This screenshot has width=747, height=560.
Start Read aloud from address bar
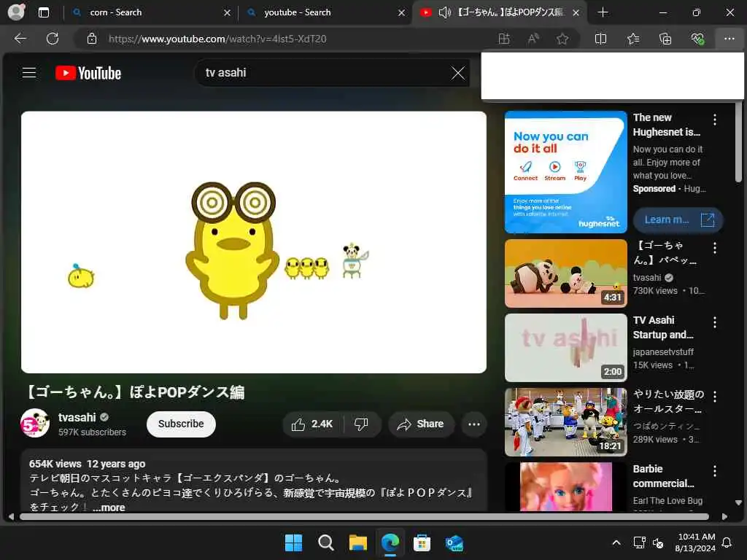[x=533, y=39]
